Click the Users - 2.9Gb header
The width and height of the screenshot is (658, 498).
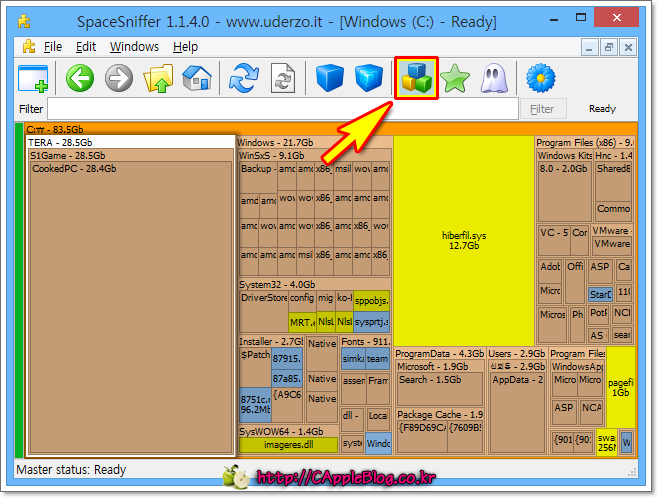tap(517, 354)
